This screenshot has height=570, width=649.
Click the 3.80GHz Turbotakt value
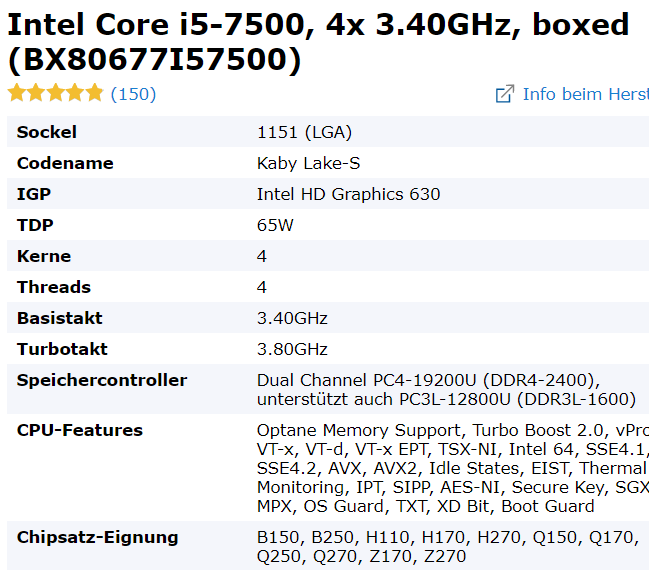tap(292, 349)
